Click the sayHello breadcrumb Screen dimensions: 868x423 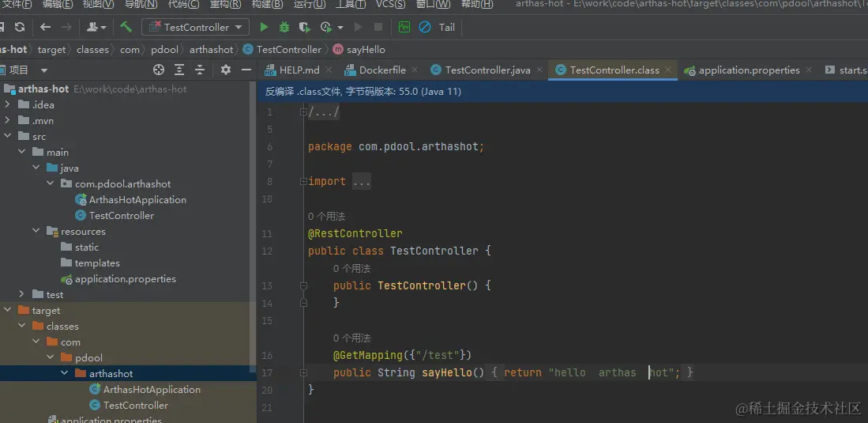click(364, 49)
